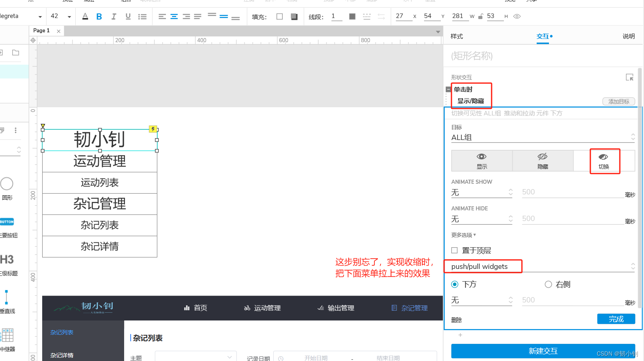This screenshot has width=644, height=361.
Task: Align text left
Action: (x=162, y=16)
